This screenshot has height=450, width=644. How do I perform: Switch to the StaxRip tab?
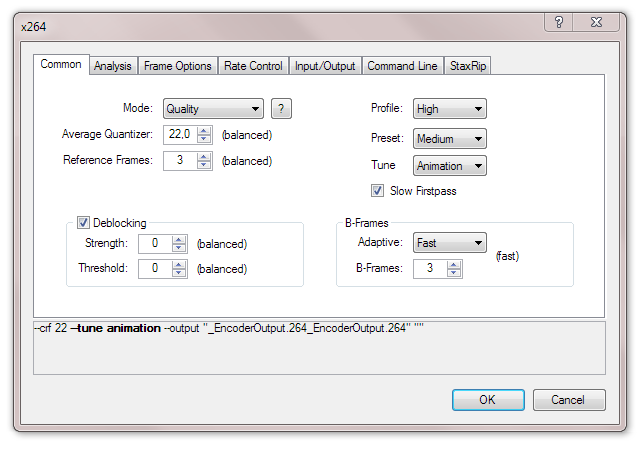[x=468, y=66]
